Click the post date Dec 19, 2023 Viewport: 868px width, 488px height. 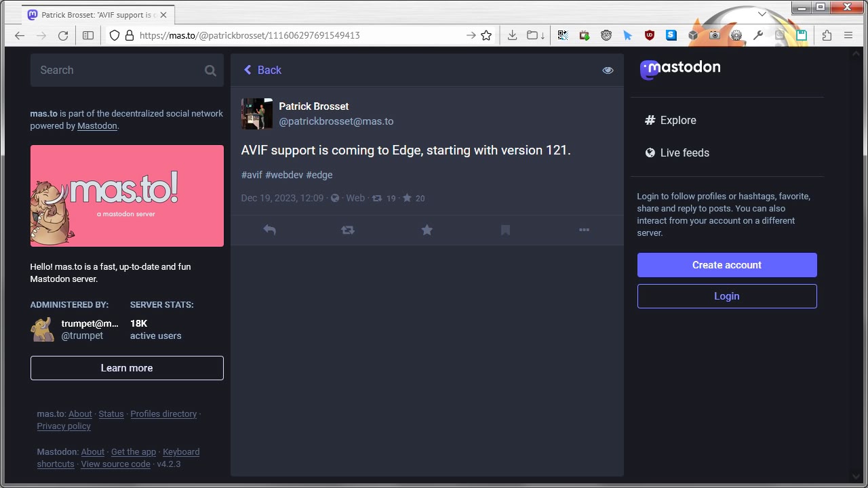click(x=282, y=198)
